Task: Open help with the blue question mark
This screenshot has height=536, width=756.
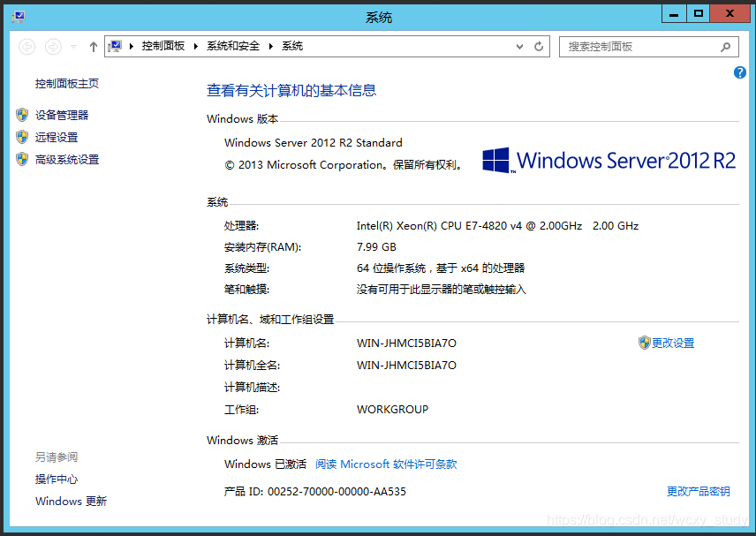Action: [x=740, y=72]
